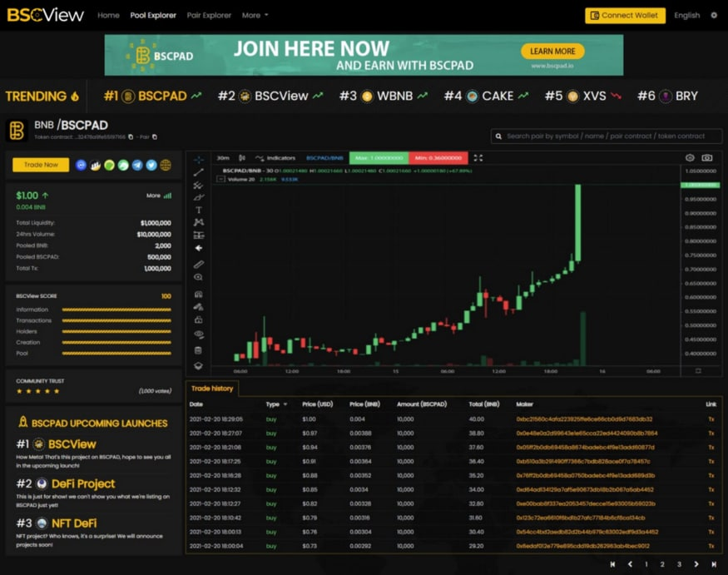Click the Trade Now button

tap(41, 165)
